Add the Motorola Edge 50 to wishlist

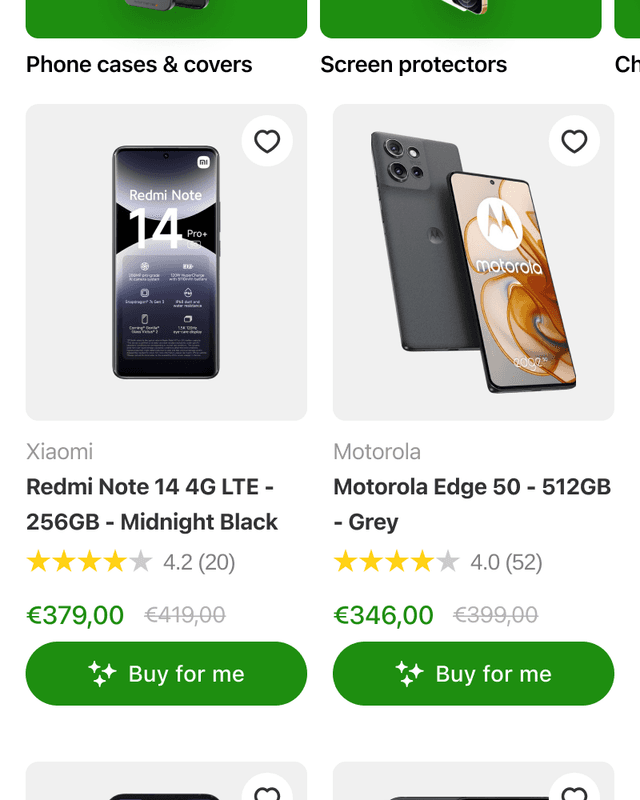(x=573, y=141)
